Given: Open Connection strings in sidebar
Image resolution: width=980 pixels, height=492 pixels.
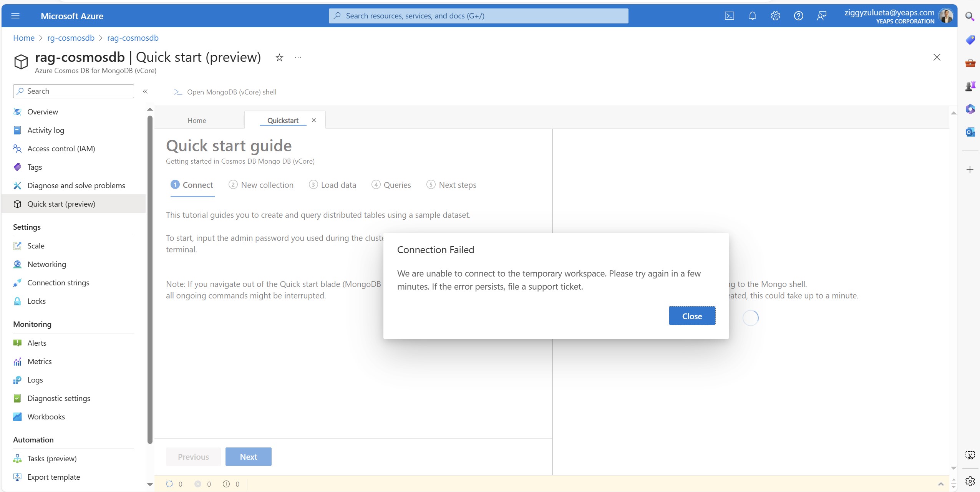Looking at the screenshot, I should click(58, 283).
